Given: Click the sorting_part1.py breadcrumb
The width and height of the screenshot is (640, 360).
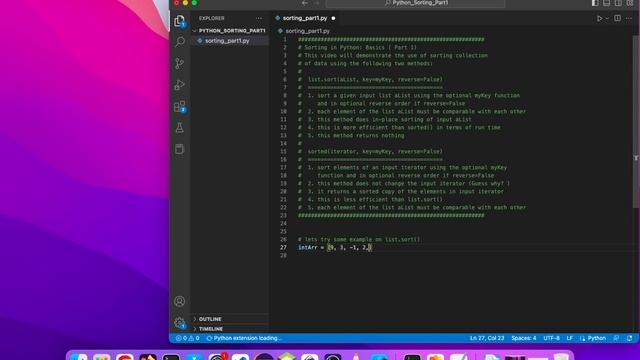Looking at the screenshot, I should tap(304, 31).
